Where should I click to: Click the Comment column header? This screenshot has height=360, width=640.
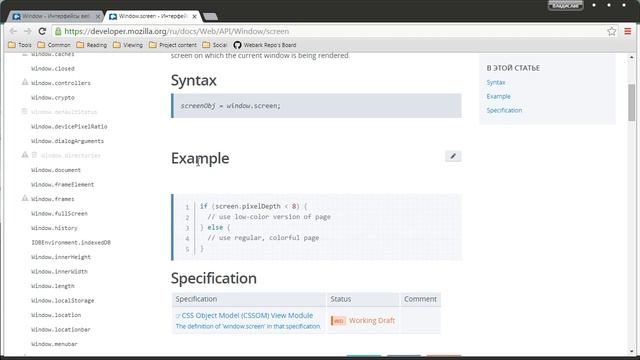pyautogui.click(x=420, y=299)
